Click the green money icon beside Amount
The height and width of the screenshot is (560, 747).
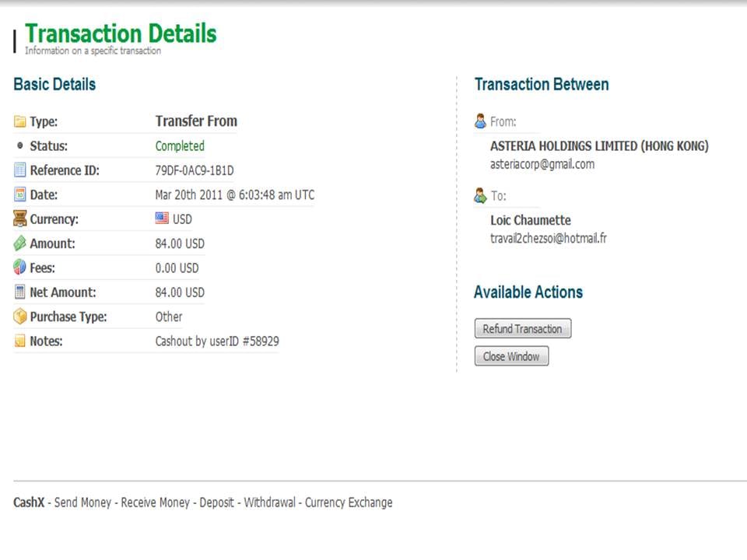coord(19,243)
